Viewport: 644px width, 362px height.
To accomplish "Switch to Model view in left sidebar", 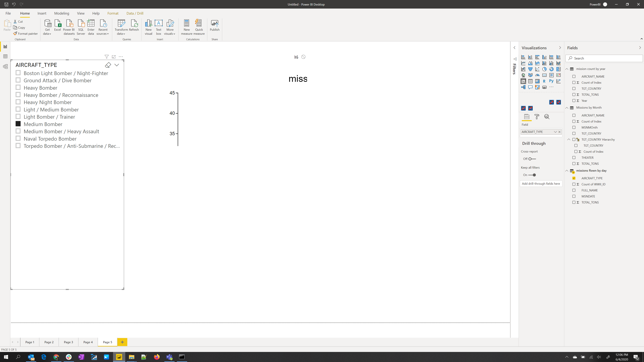I will pos(5,67).
